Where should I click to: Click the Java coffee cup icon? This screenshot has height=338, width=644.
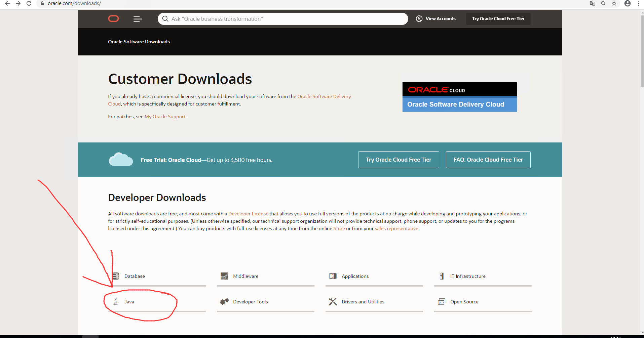point(116,301)
